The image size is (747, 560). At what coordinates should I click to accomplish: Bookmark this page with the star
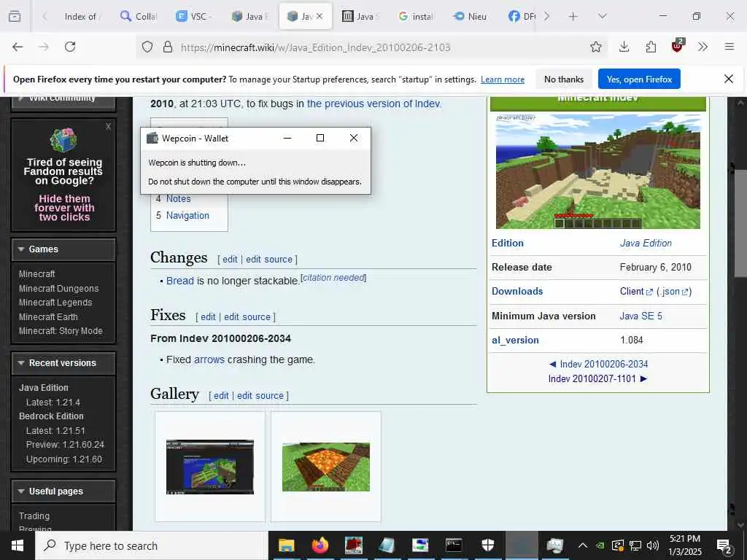595,47
